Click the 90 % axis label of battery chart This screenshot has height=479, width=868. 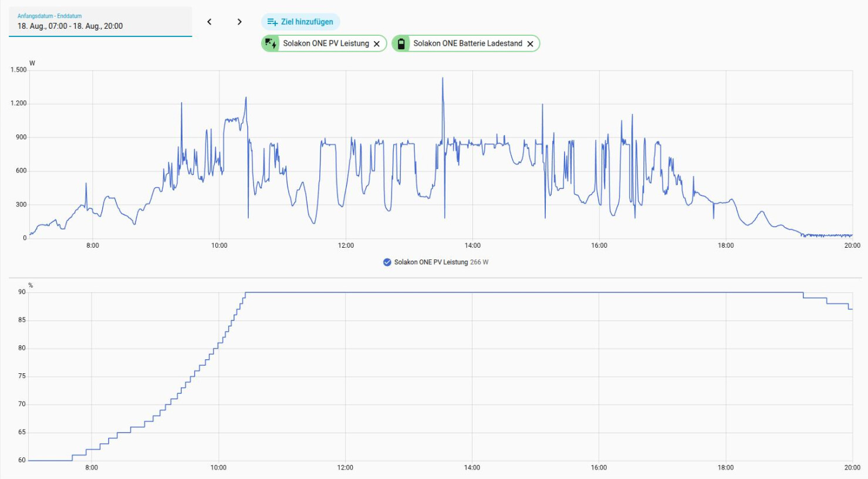click(22, 292)
